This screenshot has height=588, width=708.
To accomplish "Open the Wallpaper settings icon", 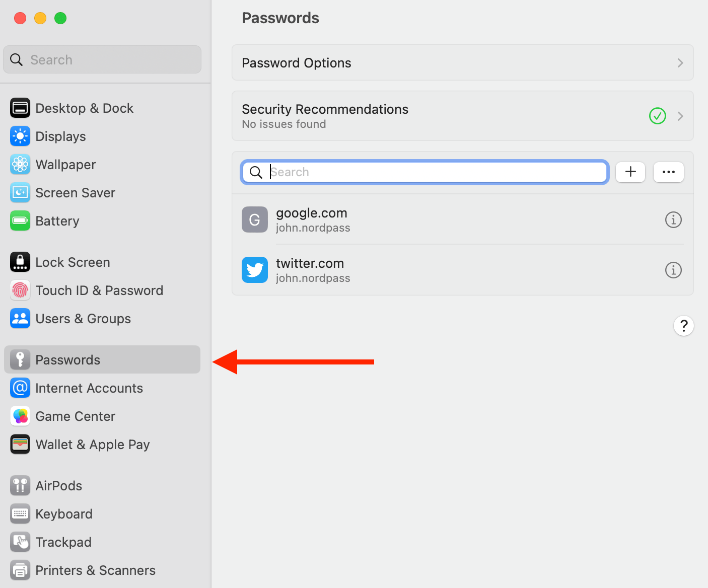I will click(20, 164).
